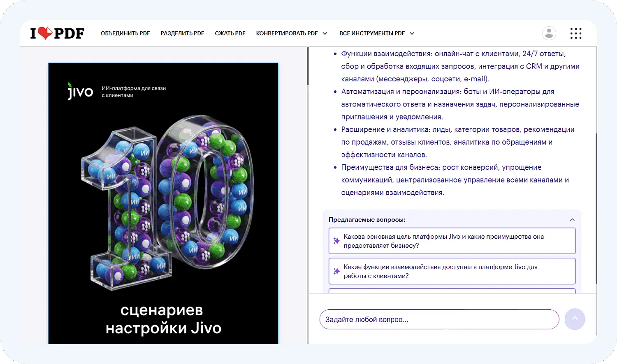
Task: Click the PDF cover page preview
Action: coord(163,203)
